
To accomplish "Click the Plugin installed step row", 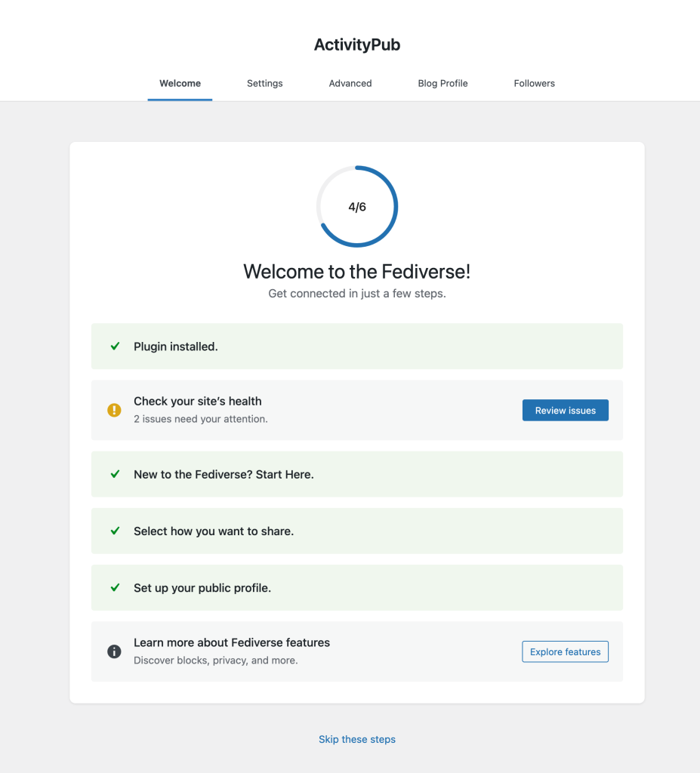I will (357, 346).
